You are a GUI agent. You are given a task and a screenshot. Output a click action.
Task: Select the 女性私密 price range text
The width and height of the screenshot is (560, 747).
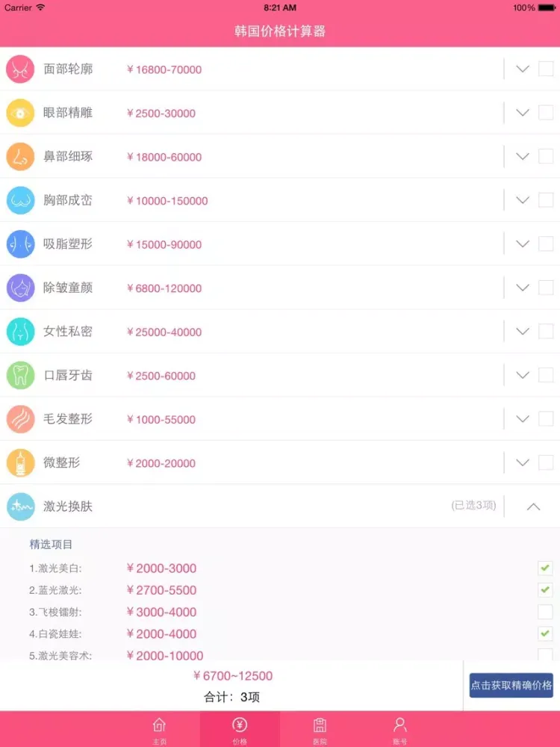[164, 332]
